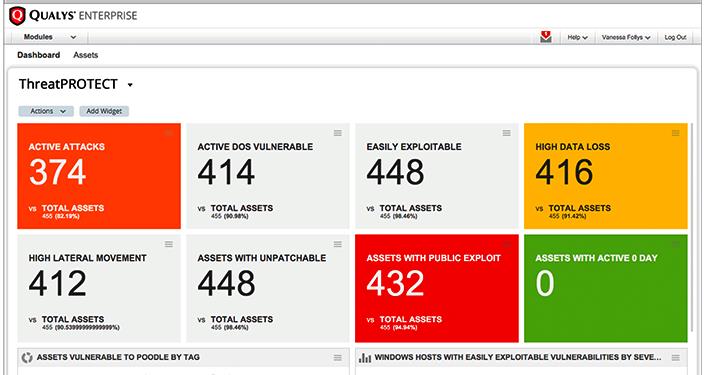Click the Add Widget button

pos(104,111)
